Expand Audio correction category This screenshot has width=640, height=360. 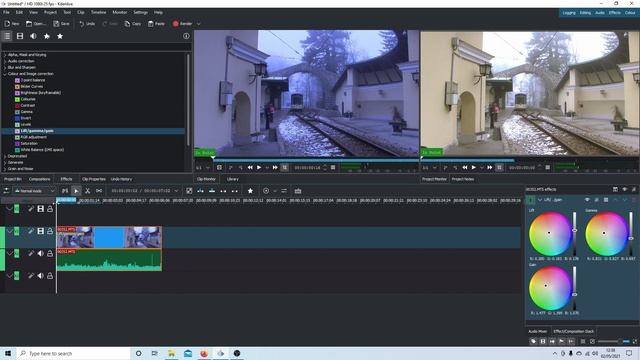click(x=5, y=61)
